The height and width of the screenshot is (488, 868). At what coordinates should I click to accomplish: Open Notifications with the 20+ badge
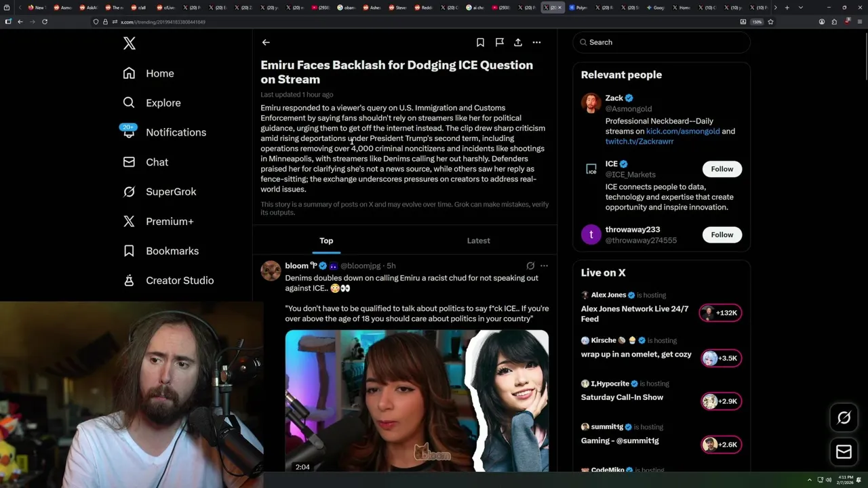point(164,132)
